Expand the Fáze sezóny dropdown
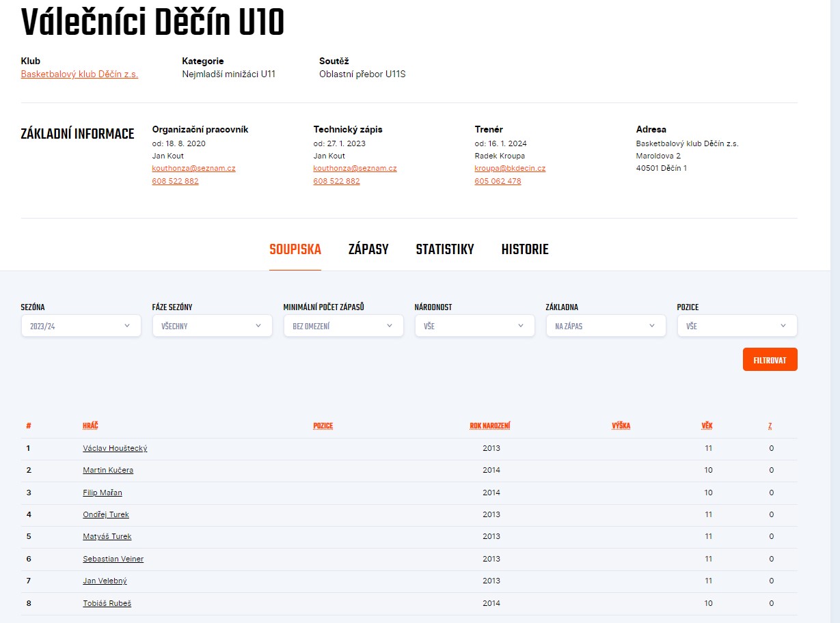This screenshot has height=623, width=840. tap(213, 326)
